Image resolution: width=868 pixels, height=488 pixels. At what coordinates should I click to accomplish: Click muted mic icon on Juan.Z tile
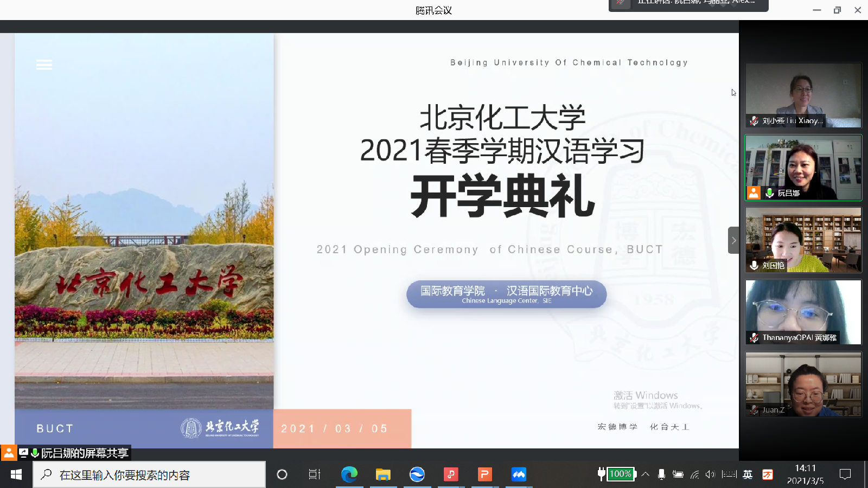click(x=754, y=410)
